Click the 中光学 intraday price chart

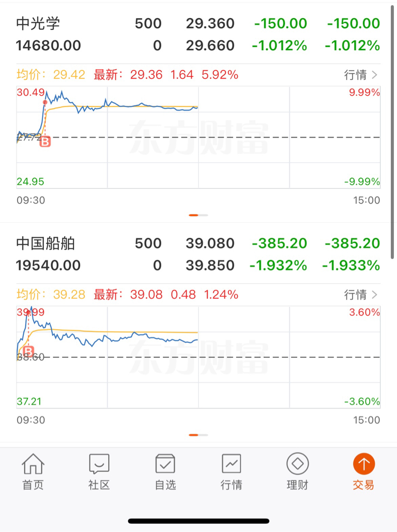tap(198, 138)
